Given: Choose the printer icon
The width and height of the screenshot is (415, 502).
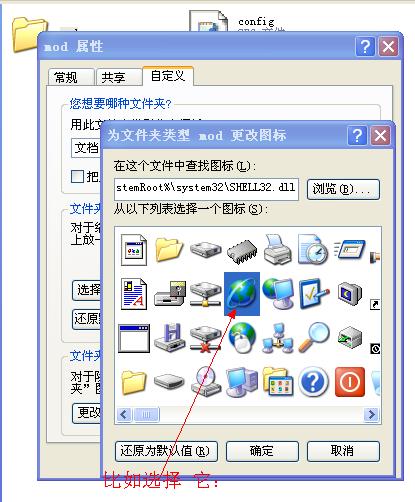Looking at the screenshot, I should coord(278,249).
